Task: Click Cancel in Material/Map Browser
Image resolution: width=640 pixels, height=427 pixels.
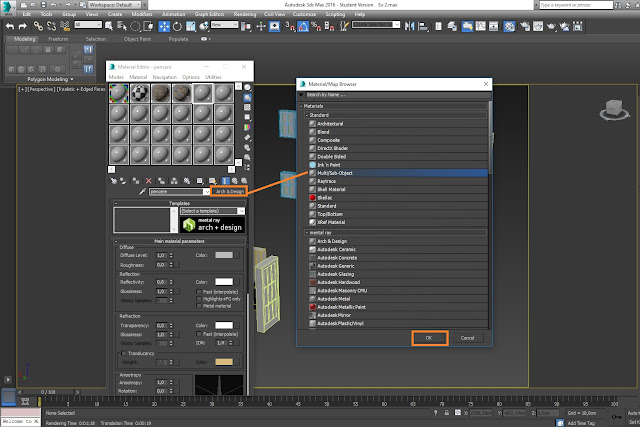Action: coord(467,338)
